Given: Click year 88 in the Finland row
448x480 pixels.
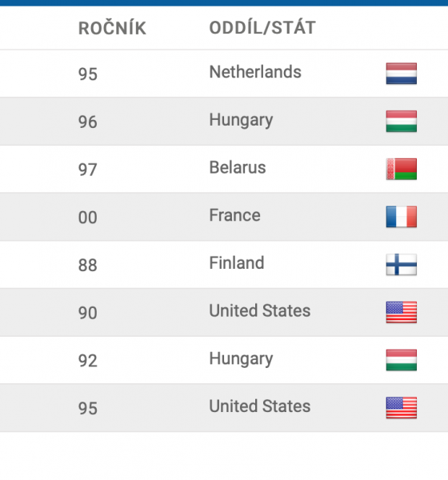Looking at the screenshot, I should [x=87, y=265].
